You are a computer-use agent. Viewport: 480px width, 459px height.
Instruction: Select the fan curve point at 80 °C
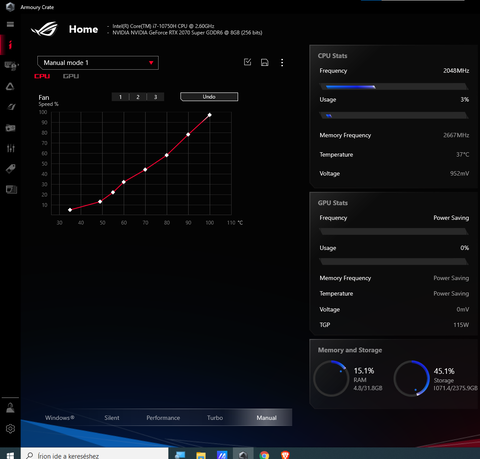(x=167, y=155)
